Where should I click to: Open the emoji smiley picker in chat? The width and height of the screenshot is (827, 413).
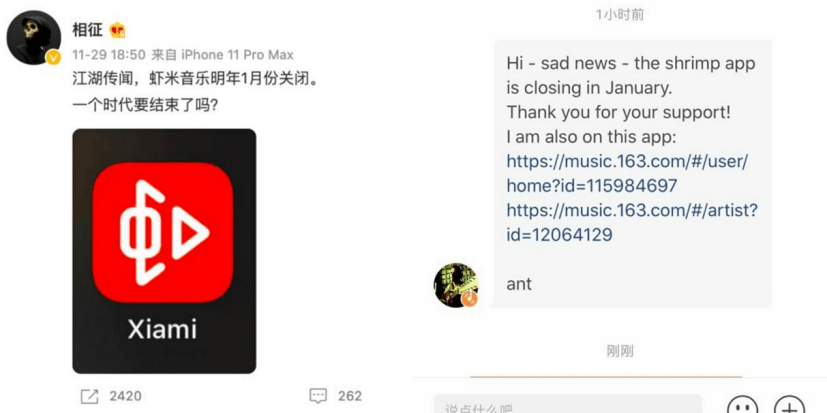tap(743, 407)
